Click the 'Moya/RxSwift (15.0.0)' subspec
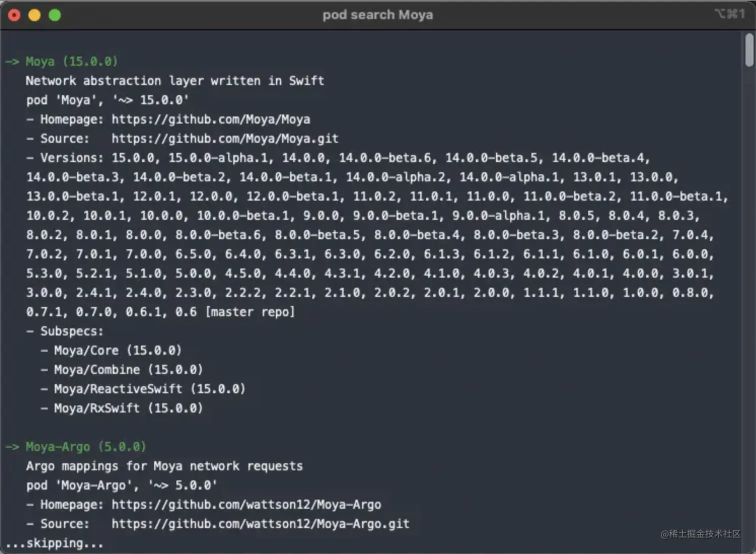This screenshot has height=554, width=756. tap(128, 408)
